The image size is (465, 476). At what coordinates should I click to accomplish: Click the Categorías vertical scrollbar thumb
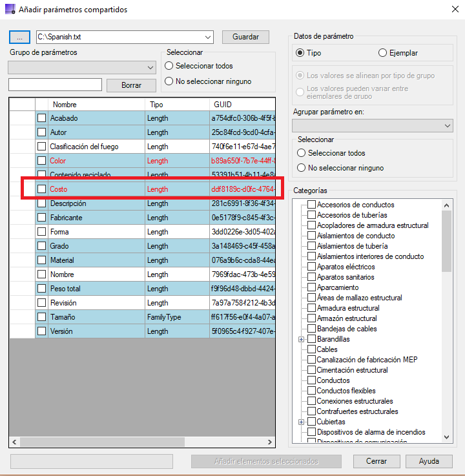[446, 241]
